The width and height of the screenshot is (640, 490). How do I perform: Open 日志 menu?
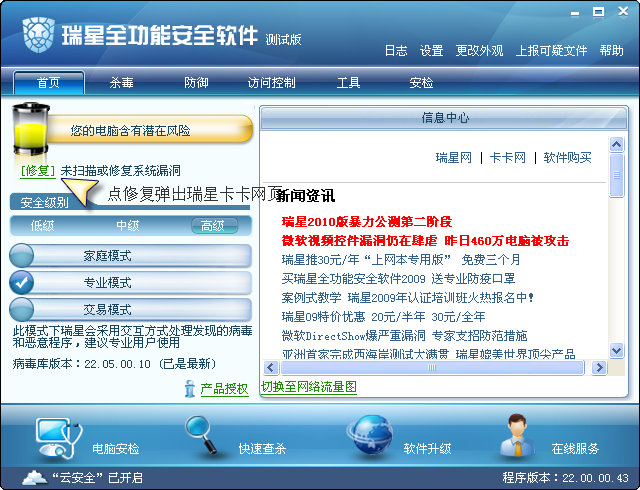coord(396,51)
